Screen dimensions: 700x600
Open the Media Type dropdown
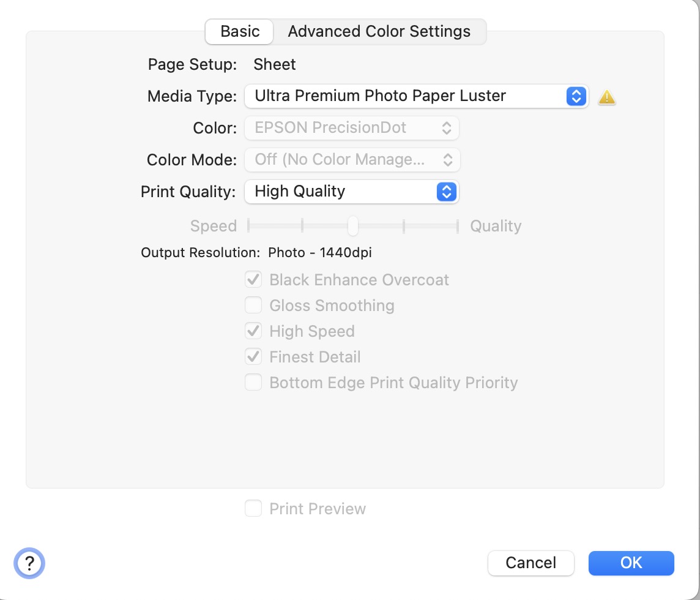416,96
